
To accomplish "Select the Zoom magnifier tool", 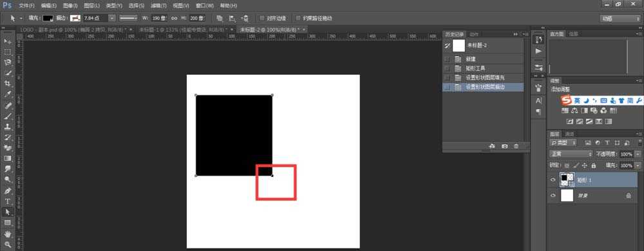I will click(x=7, y=244).
